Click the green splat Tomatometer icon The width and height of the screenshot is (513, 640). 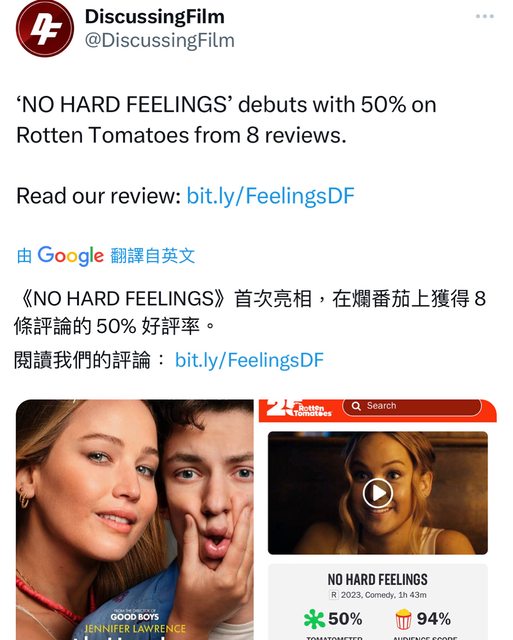point(314,619)
